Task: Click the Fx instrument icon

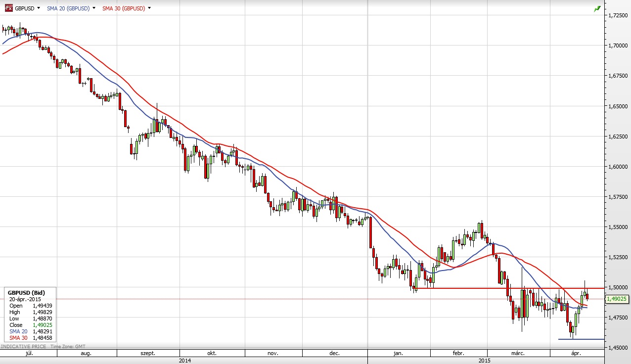Action: [x=8, y=8]
